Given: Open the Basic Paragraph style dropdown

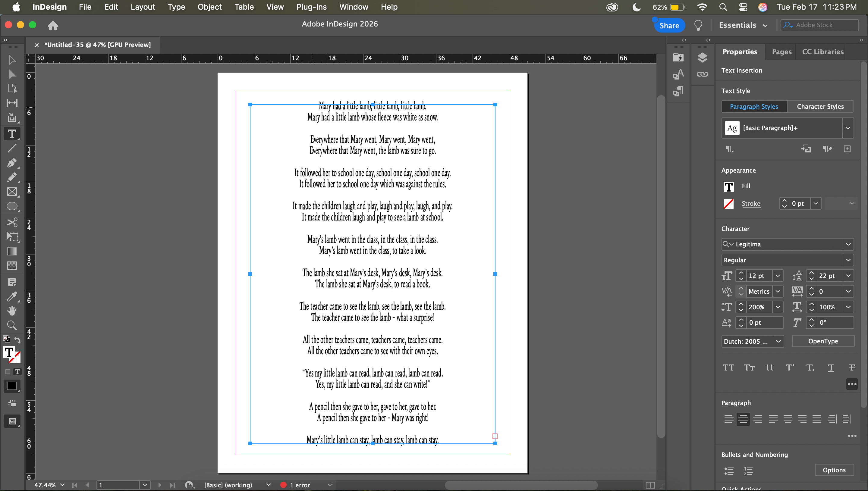Looking at the screenshot, I should 848,128.
